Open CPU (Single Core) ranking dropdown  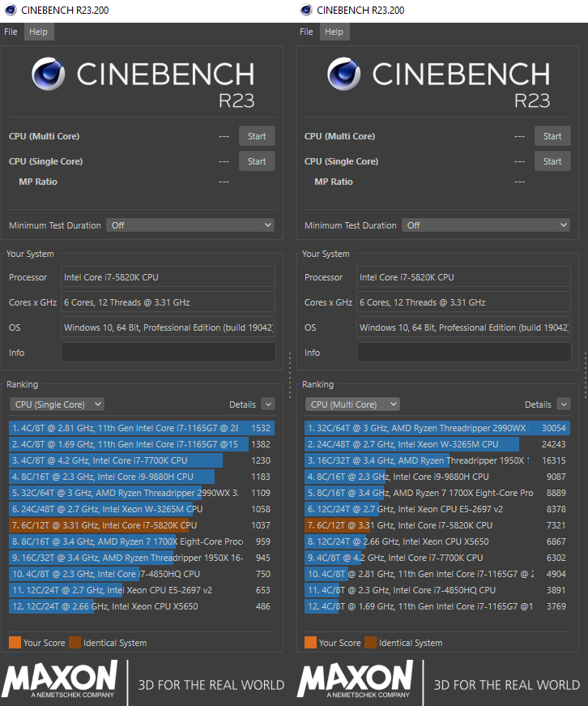pyautogui.click(x=58, y=404)
